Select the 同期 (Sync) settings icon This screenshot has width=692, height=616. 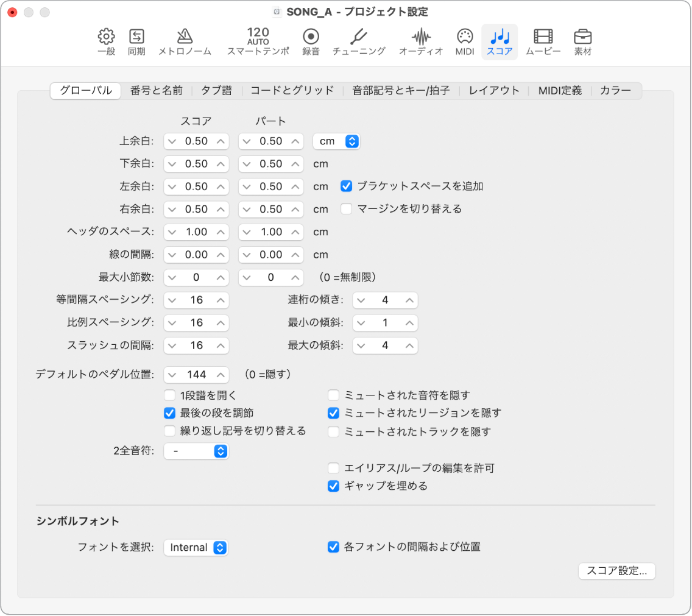[x=136, y=41]
